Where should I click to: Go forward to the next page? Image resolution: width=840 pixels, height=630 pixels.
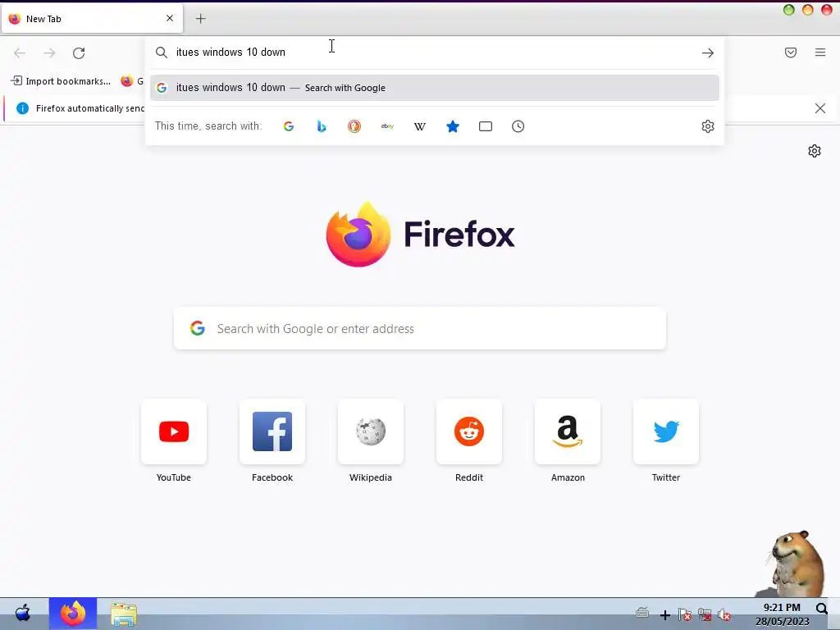[x=49, y=52]
